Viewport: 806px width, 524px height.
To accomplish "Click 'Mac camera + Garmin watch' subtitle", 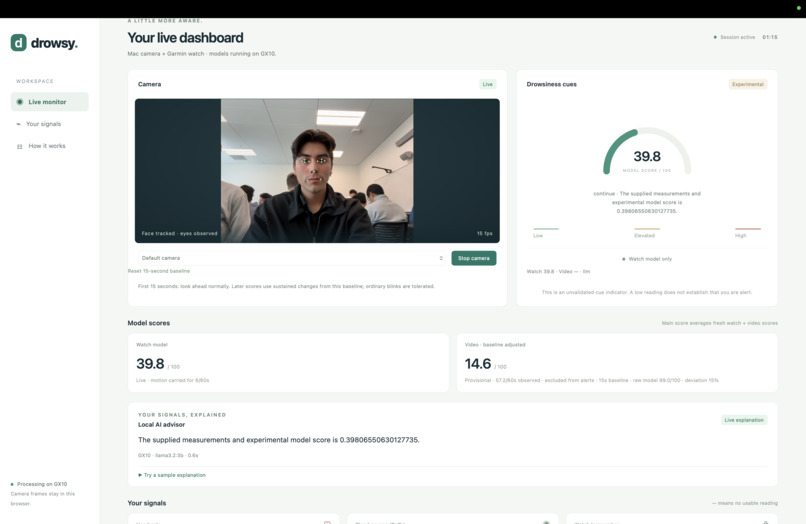I will coord(202,53).
